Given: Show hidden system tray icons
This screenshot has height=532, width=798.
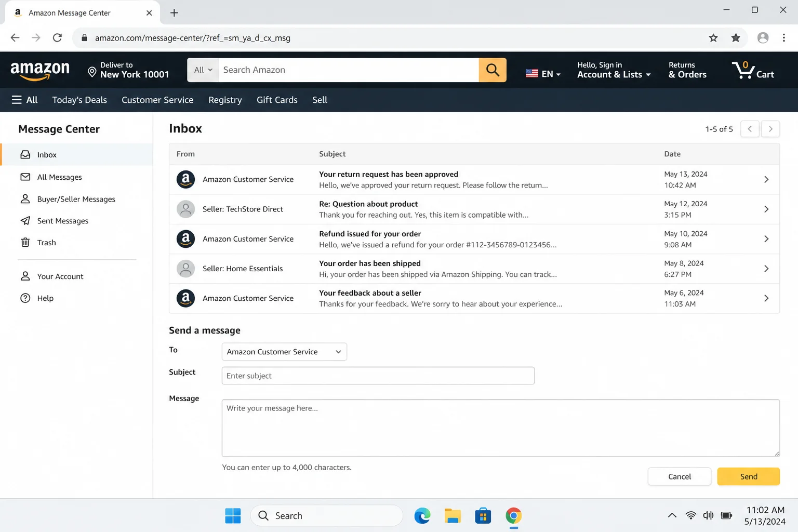Looking at the screenshot, I should (672, 515).
